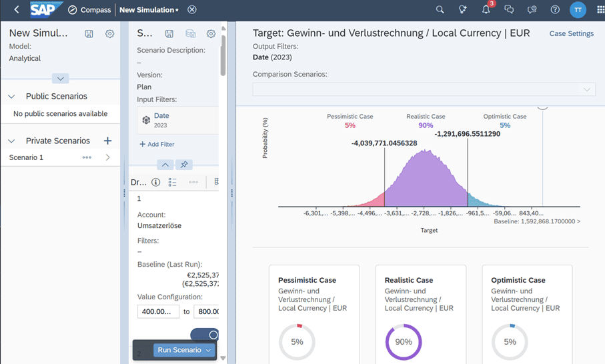Collapse the Private Scenarios section
Image resolution: width=605 pixels, height=364 pixels.
(11, 141)
